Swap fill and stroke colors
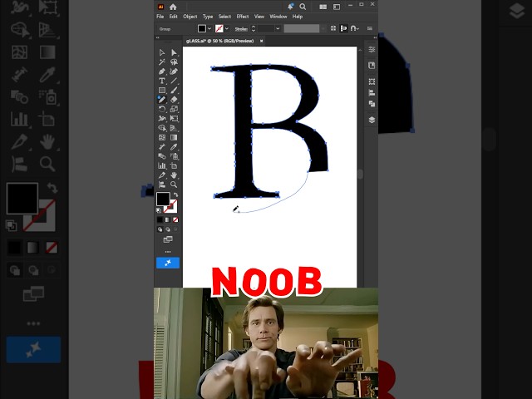Viewport: 532px width, 399px height. (175, 195)
